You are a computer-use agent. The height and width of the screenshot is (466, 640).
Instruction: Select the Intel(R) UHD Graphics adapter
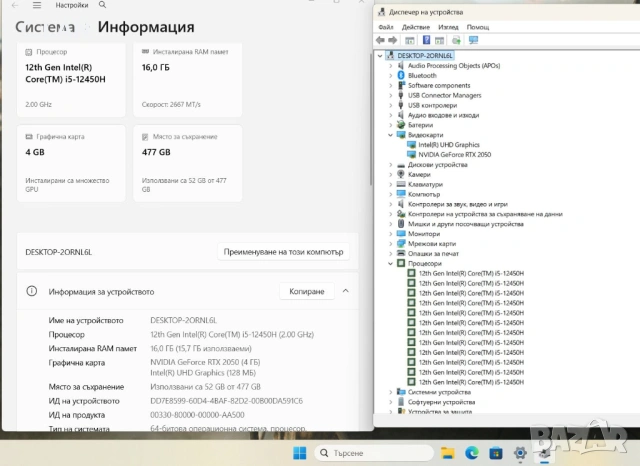click(449, 145)
